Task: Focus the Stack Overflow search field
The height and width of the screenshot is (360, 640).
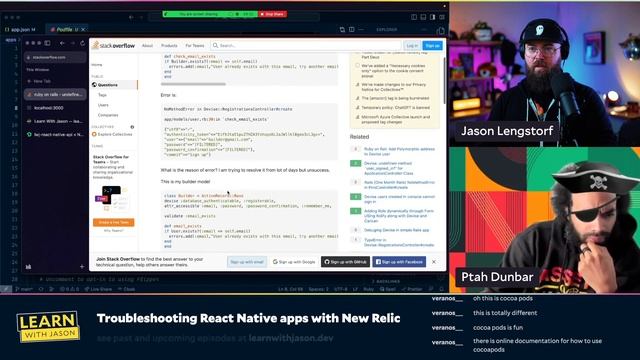Action: 306,45
